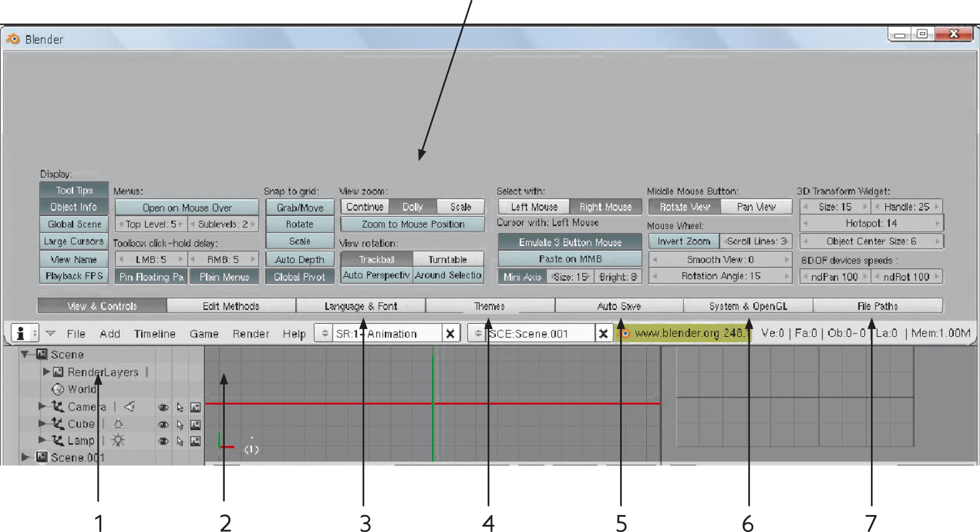Adjust the Hotspot: 14 field
The height and width of the screenshot is (532, 980).
pos(872,223)
